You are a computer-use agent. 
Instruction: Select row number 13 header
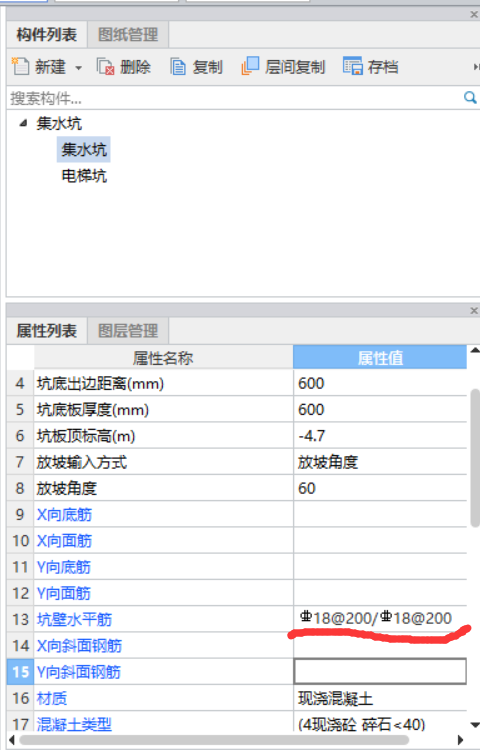20,619
